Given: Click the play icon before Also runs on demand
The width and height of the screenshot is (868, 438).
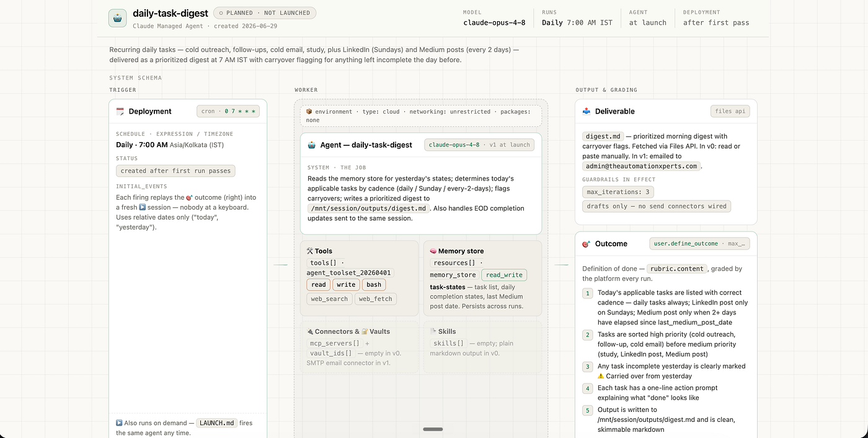Looking at the screenshot, I should 119,423.
